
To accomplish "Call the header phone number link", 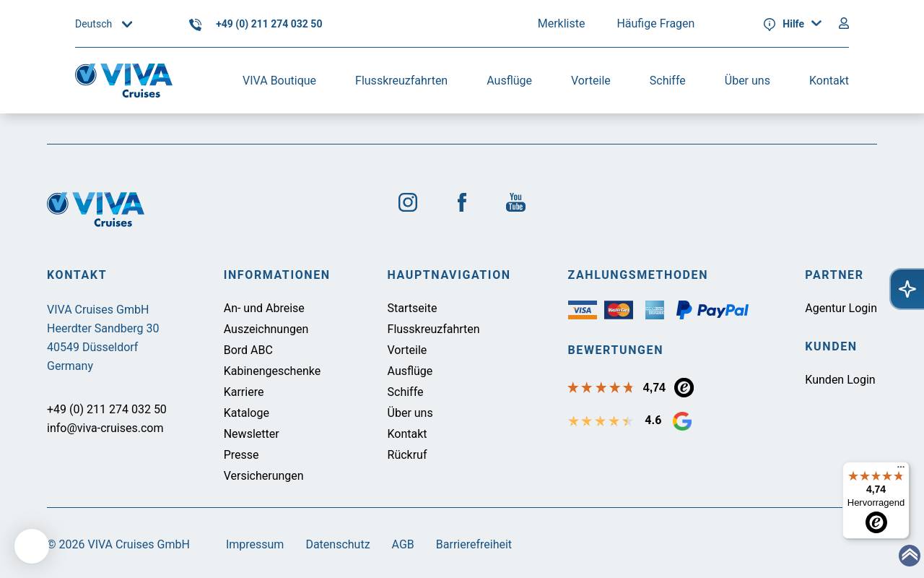I will (x=269, y=25).
